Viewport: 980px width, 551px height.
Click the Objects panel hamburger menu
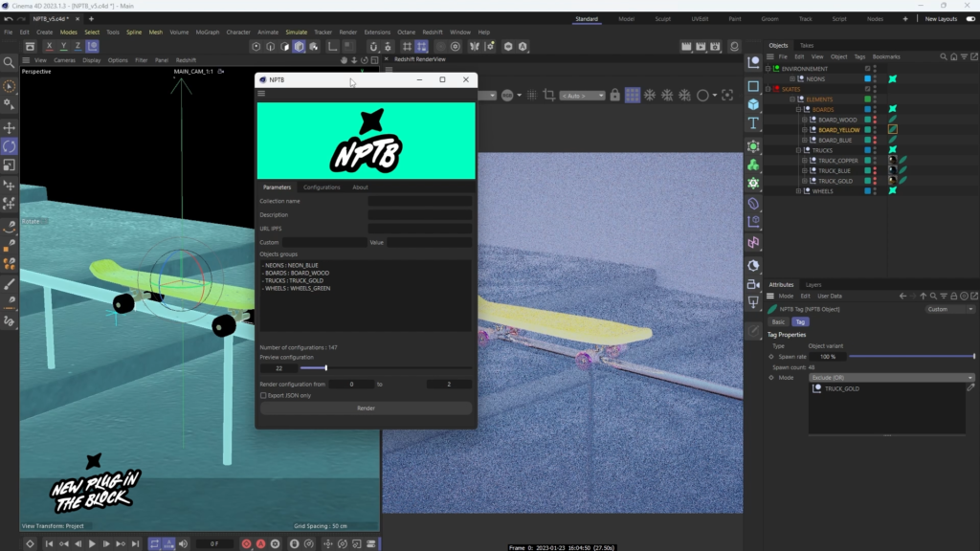[770, 56]
